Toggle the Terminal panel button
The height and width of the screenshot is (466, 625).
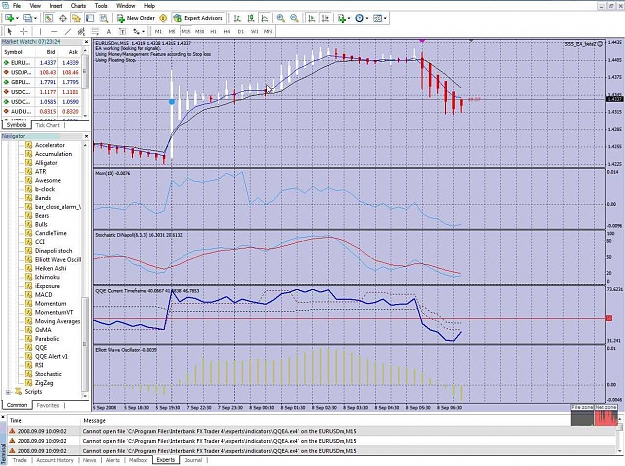pos(90,18)
